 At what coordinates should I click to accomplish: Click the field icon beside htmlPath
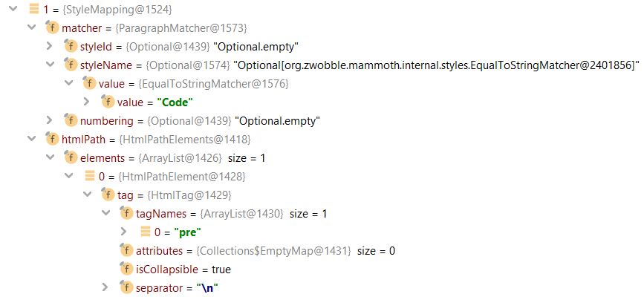[x=52, y=139]
